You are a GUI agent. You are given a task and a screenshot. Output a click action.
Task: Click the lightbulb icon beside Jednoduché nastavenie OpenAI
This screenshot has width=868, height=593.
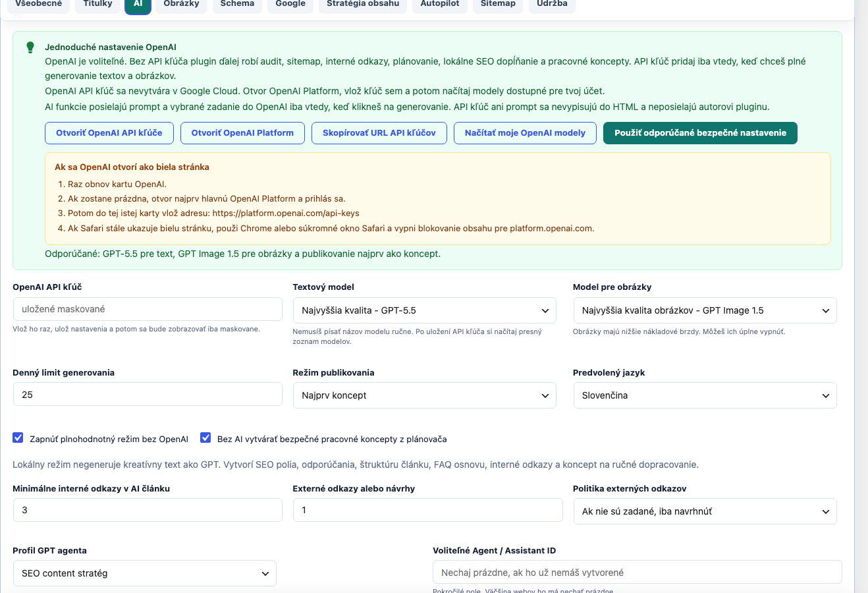point(30,47)
